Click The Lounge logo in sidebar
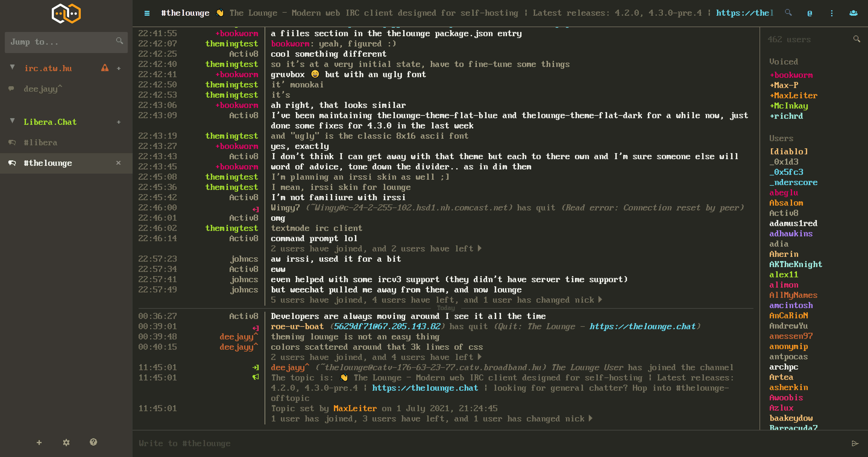The width and height of the screenshot is (868, 457). pyautogui.click(x=66, y=13)
